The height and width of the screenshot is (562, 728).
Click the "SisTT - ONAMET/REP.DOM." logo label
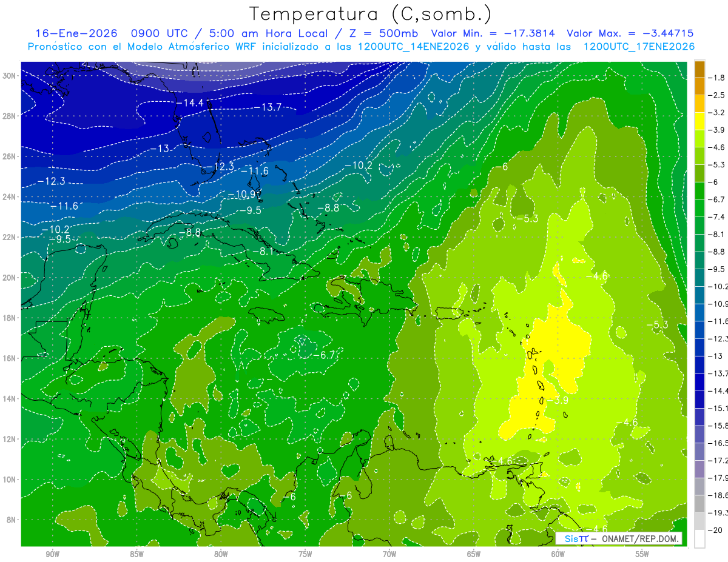coord(620,538)
